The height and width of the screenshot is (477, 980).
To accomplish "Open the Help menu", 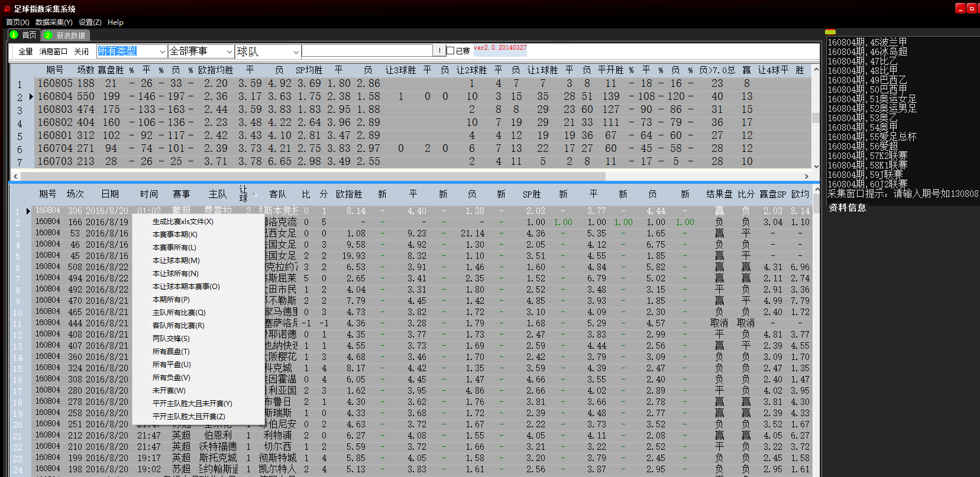I will [x=115, y=22].
